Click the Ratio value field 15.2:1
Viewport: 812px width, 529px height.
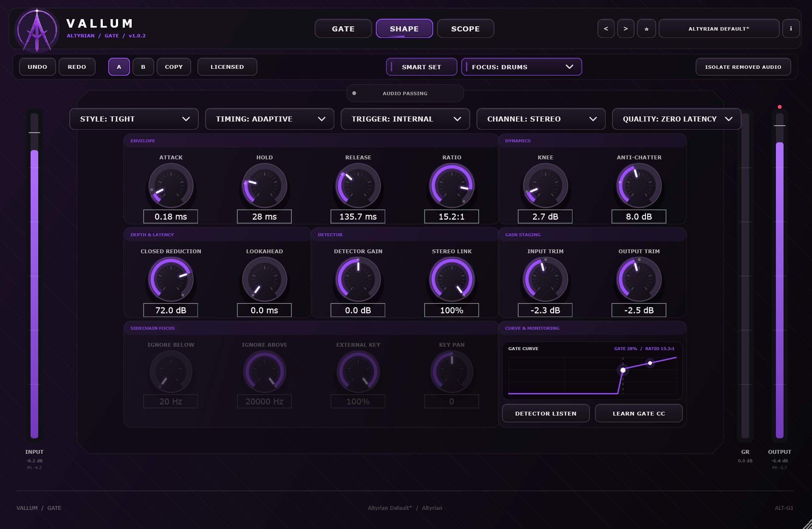pos(451,216)
